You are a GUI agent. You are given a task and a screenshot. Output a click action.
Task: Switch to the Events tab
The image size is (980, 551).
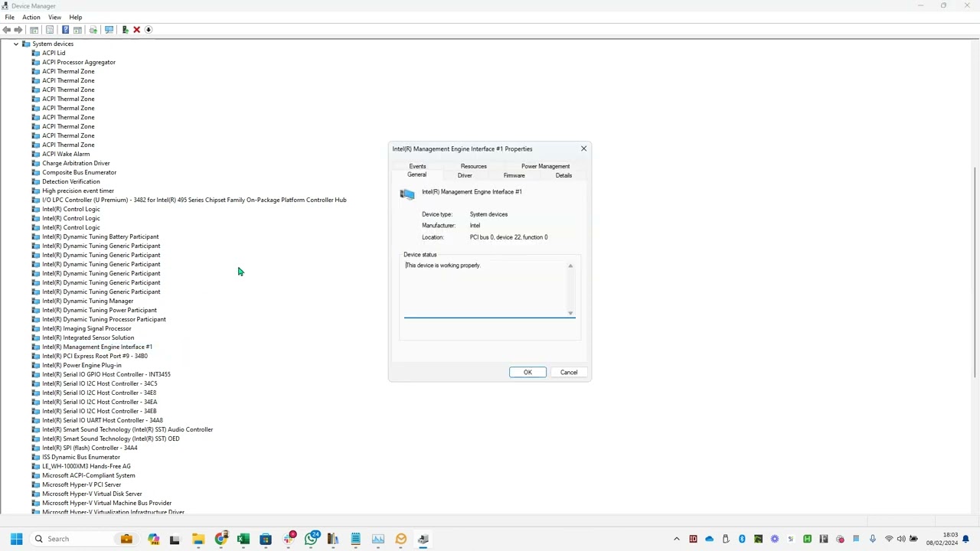tap(417, 166)
